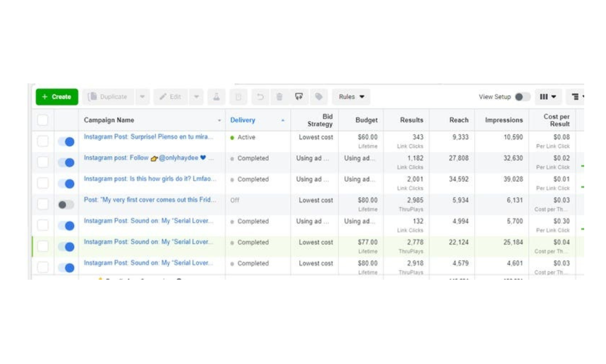
Task: Check the select-all campaigns checkbox
Action: tap(43, 120)
